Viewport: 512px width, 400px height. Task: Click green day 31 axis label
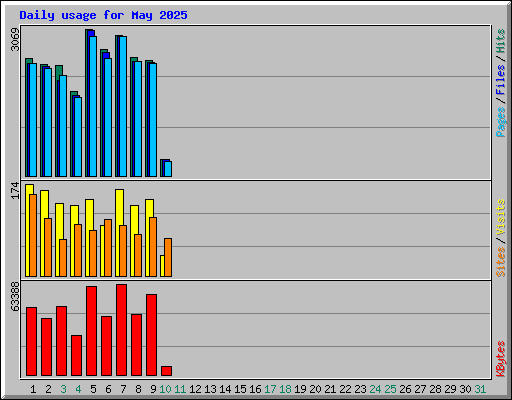pyautogui.click(x=480, y=389)
